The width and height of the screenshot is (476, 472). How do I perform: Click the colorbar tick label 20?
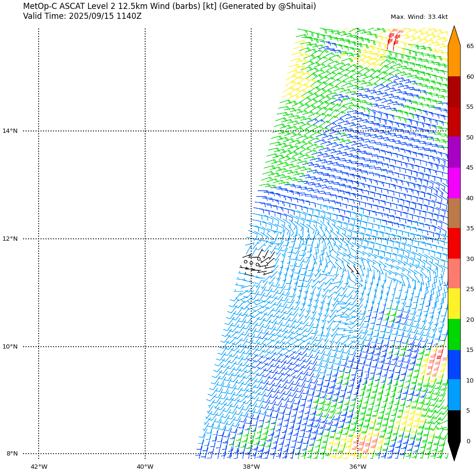point(470,320)
